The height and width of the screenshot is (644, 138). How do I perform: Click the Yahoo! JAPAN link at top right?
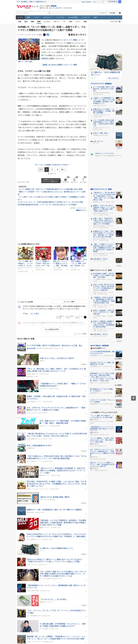[x=86, y=2]
